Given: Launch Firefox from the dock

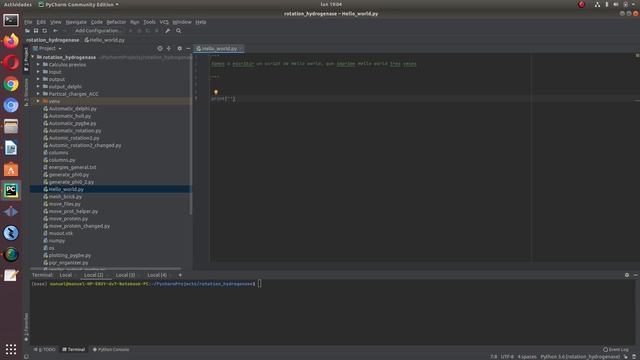Looking at the screenshot, I should 11,41.
